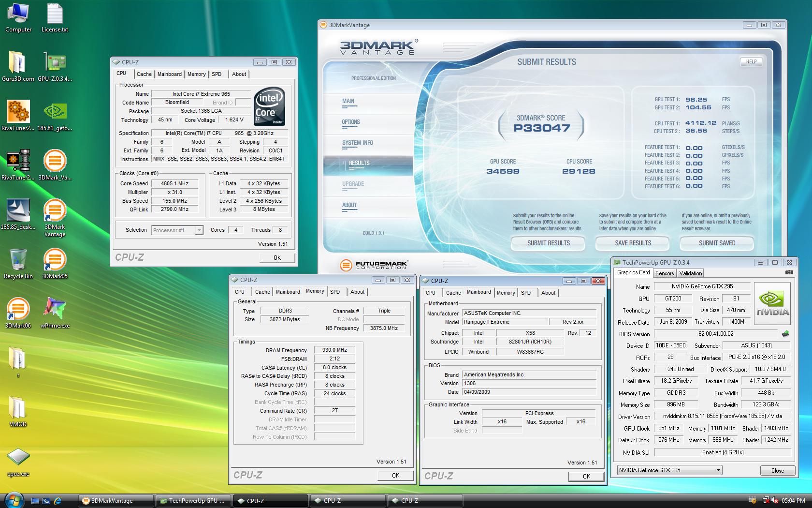Open About tab in CPU-Z Memory window
This screenshot has height=508, width=812.
[358, 292]
